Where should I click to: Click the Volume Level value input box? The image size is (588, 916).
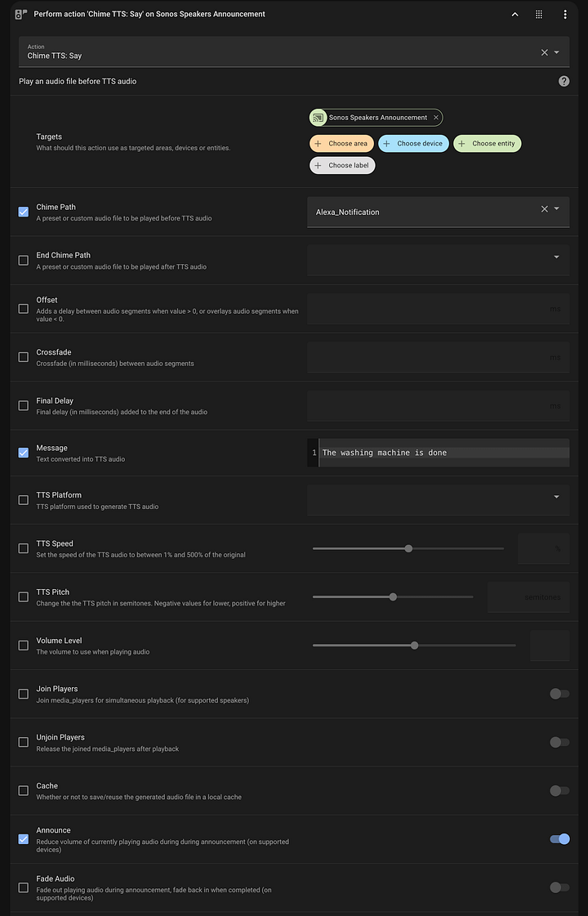click(550, 646)
